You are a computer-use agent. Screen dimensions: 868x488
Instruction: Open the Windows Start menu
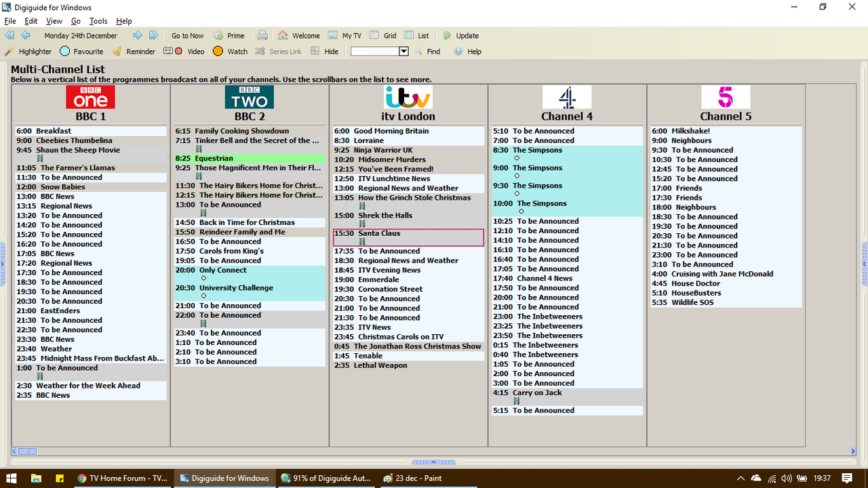pyautogui.click(x=12, y=478)
